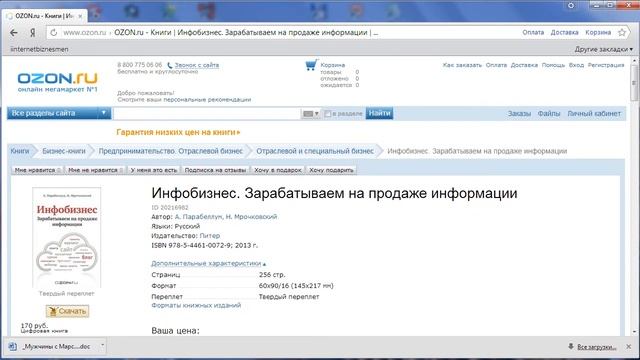Click 'У меня это есть' button
This screenshot has width=640, height=360.
click(x=153, y=170)
